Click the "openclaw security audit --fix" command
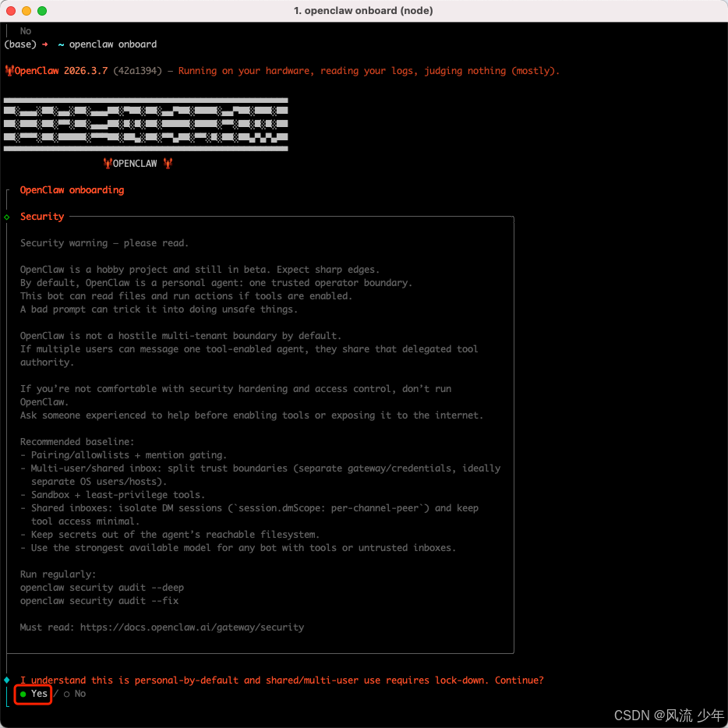The height and width of the screenshot is (728, 728). pos(99,601)
